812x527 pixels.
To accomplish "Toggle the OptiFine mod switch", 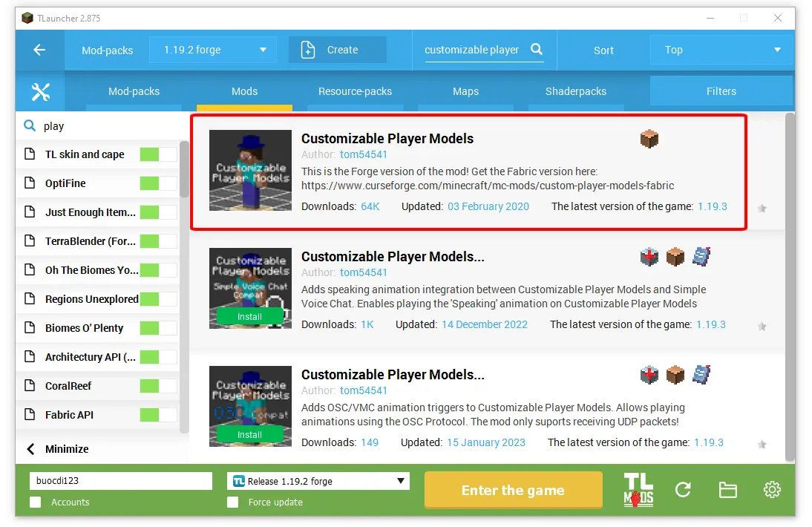I will [158, 183].
